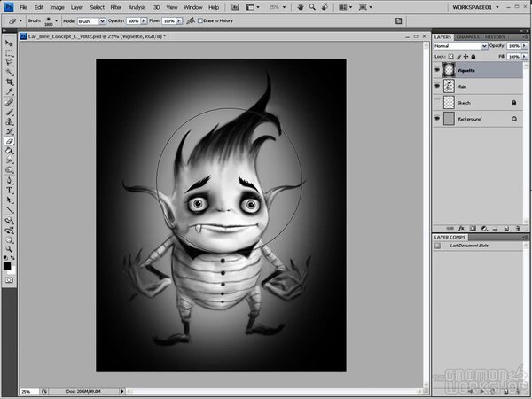
Task: Click the Zoom tool in application bar
Action: coord(314,6)
